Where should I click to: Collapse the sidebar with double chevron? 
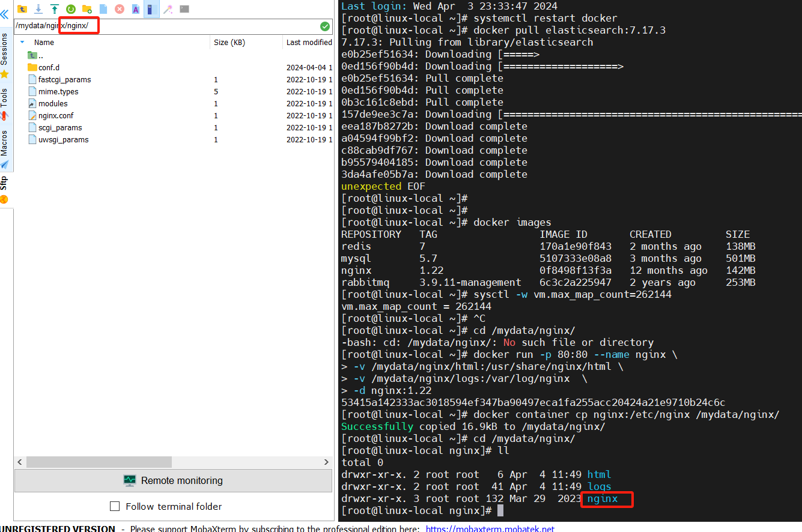click(x=5, y=14)
